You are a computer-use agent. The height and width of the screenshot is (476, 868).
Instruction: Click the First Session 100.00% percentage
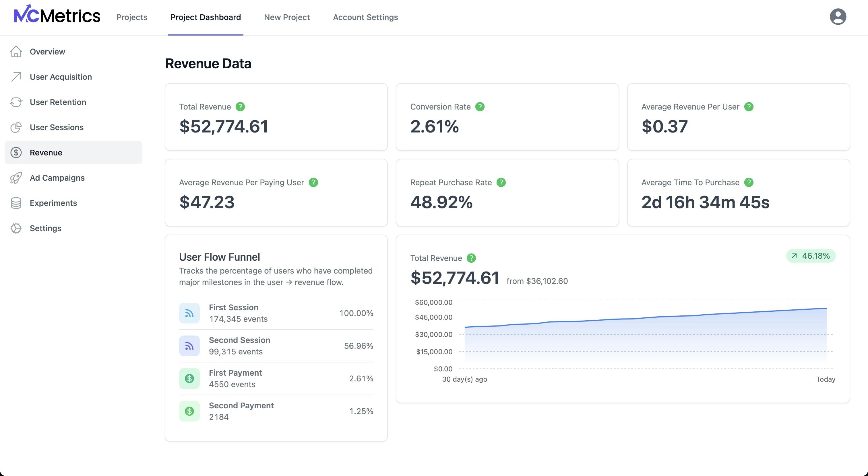[x=356, y=313]
